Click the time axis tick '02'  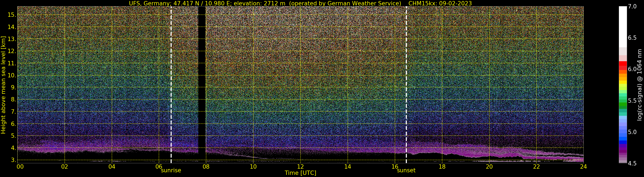65,166
